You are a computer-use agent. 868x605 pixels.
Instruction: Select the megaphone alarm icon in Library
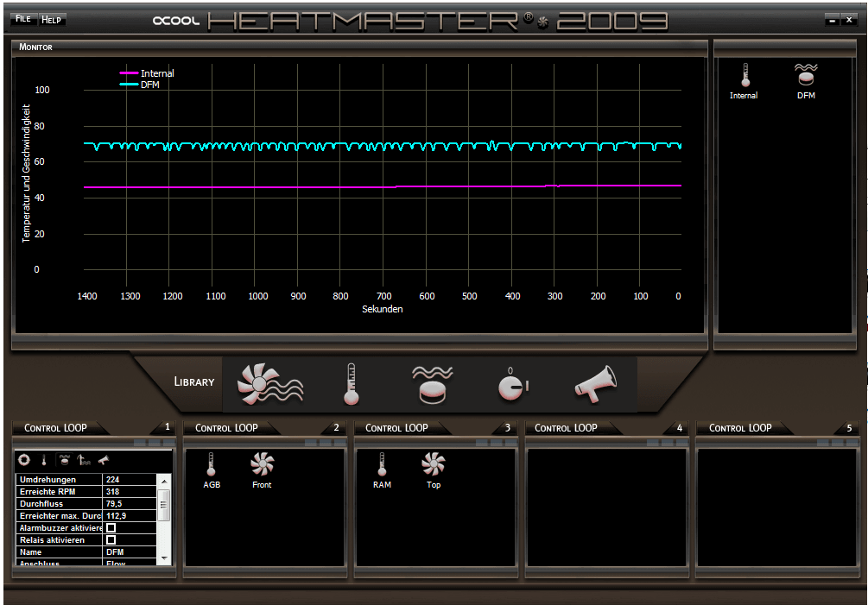596,383
